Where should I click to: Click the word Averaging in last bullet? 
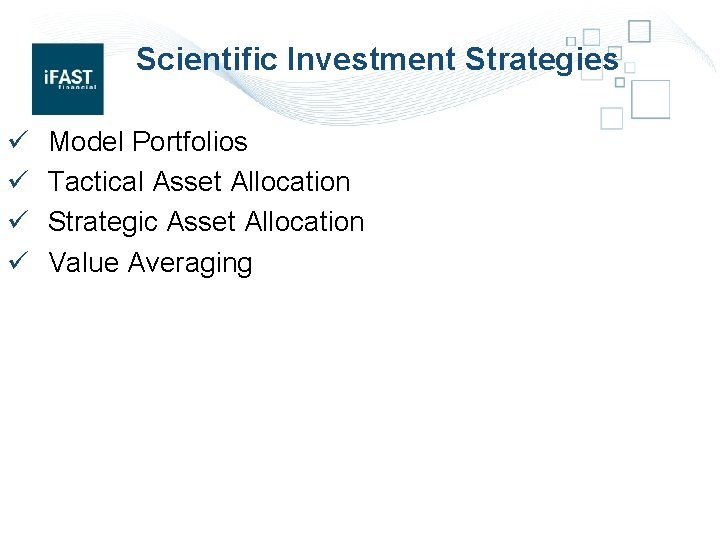[190, 264]
